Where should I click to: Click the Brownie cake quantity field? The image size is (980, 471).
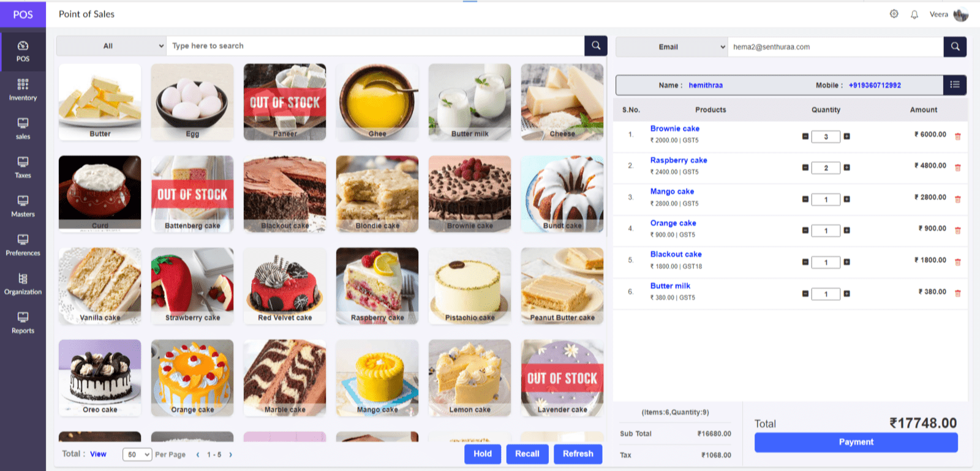click(x=826, y=137)
